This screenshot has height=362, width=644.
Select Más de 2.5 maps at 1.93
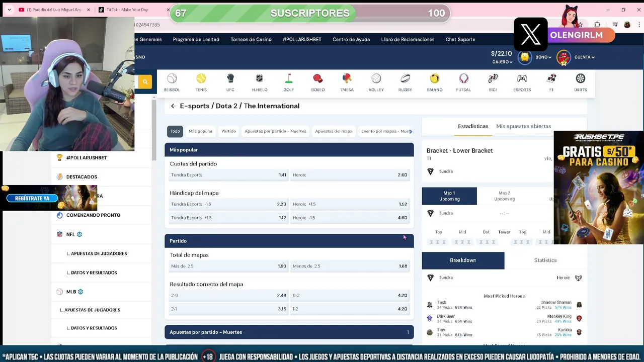pos(228,266)
